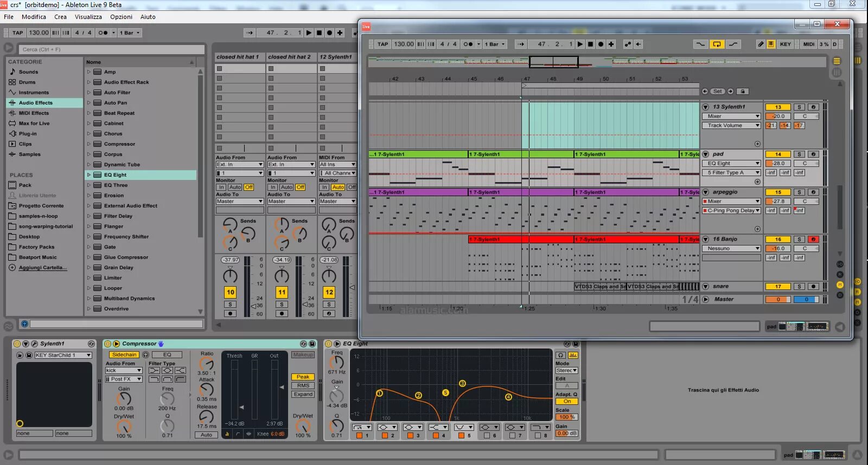
Task: Unfold the snare track
Action: coord(706,286)
